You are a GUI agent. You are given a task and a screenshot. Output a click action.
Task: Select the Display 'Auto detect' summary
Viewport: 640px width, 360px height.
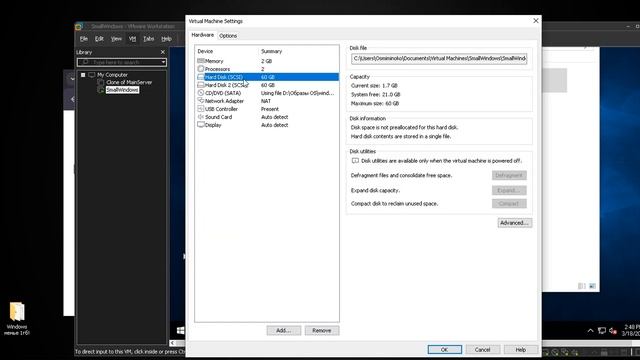click(x=274, y=125)
